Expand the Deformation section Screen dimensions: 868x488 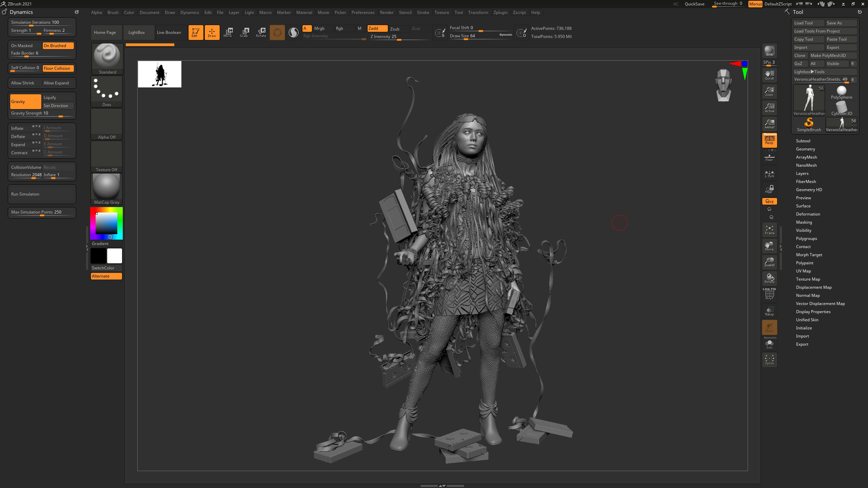[x=808, y=214]
